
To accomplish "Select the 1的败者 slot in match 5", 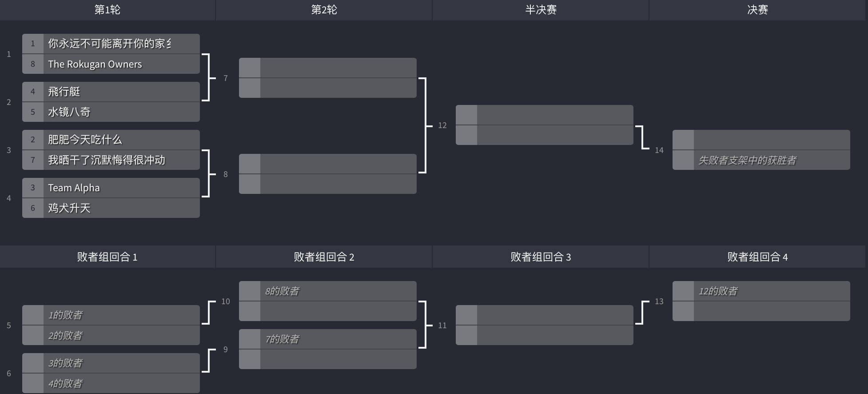I will [x=65, y=315].
